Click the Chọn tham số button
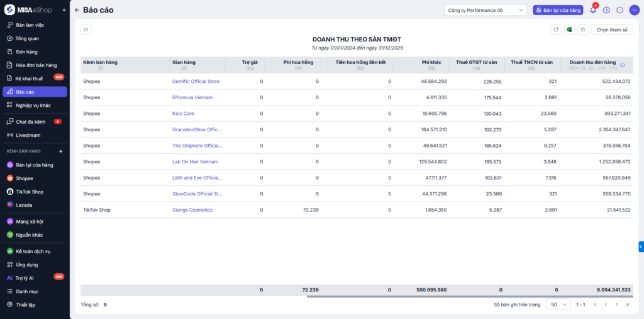This screenshot has width=644, height=319. pos(611,30)
